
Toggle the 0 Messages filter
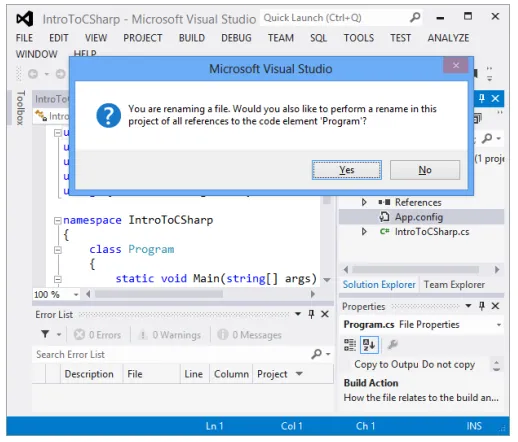[249, 334]
